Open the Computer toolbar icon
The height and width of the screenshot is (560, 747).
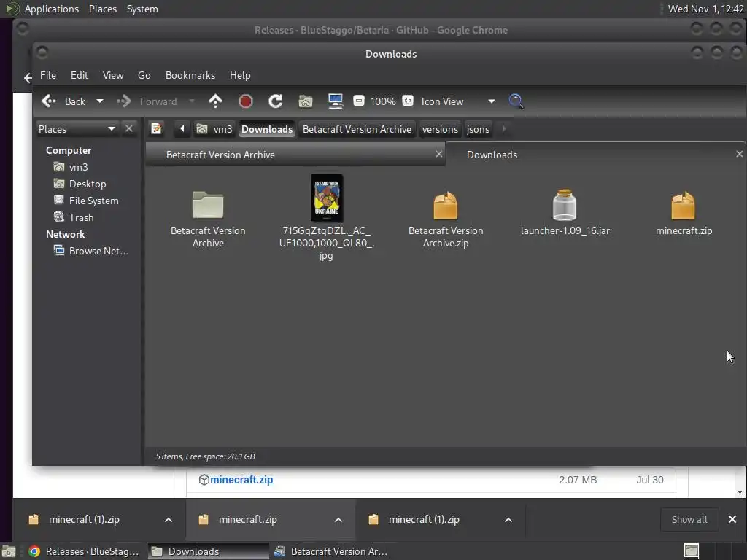(336, 101)
